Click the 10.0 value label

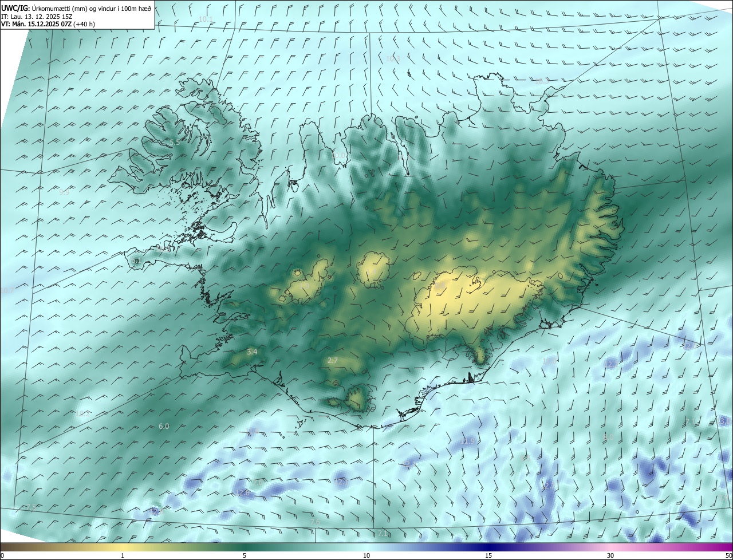(339, 155)
